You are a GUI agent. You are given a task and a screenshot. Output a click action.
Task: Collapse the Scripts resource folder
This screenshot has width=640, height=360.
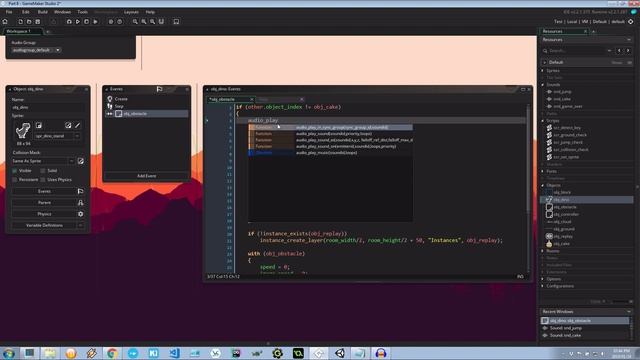(543, 121)
